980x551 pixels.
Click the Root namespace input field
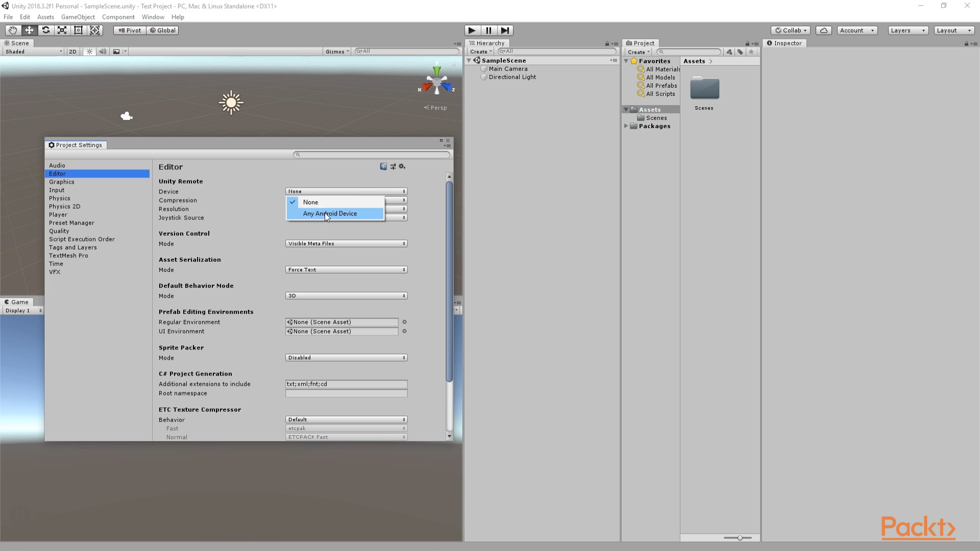(346, 393)
